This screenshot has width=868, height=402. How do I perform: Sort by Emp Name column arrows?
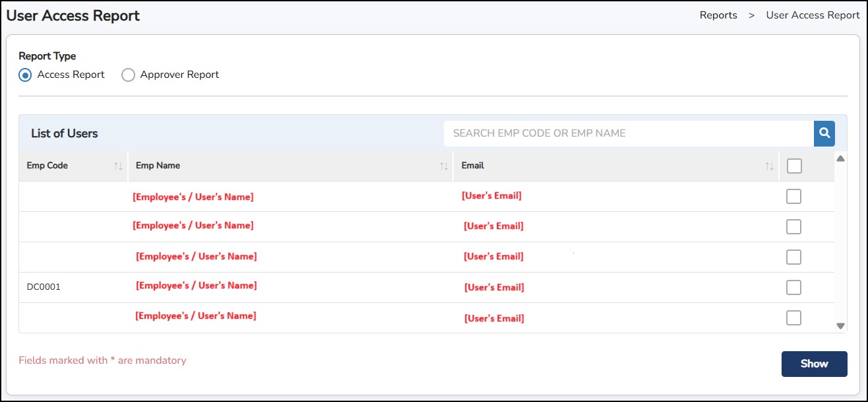pyautogui.click(x=444, y=166)
